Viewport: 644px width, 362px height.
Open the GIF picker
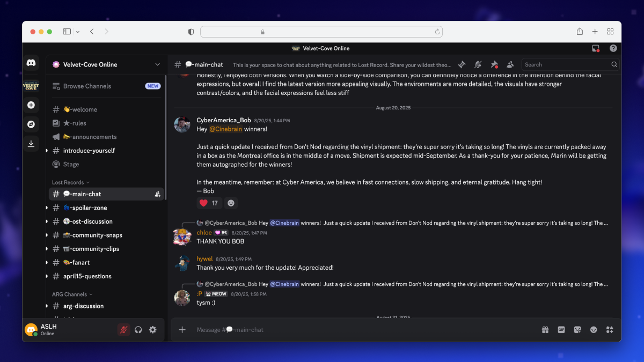coord(561,330)
